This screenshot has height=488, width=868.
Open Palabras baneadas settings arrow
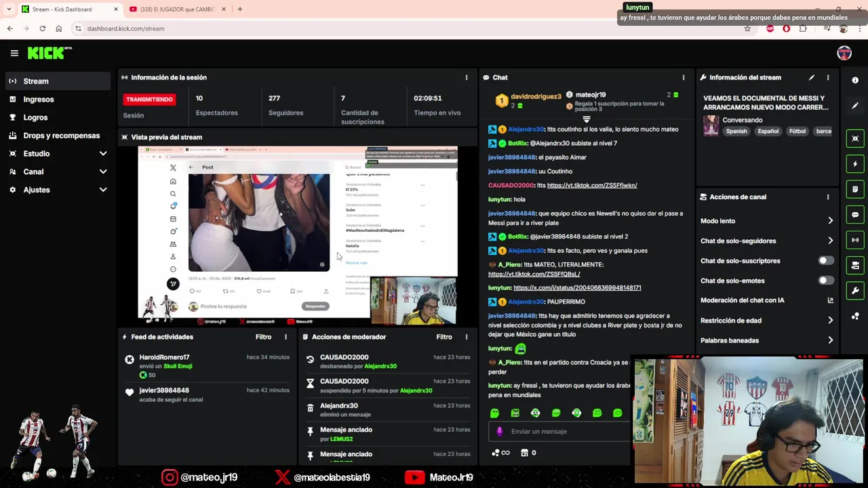pyautogui.click(x=830, y=340)
